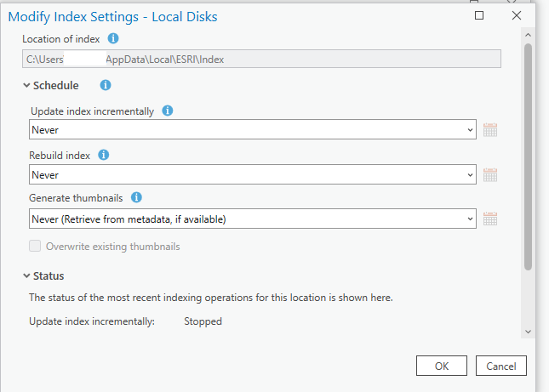Screen dimensions: 549x392
Task: Click info icon beside Generate thumbnails
Action: [x=136, y=198]
